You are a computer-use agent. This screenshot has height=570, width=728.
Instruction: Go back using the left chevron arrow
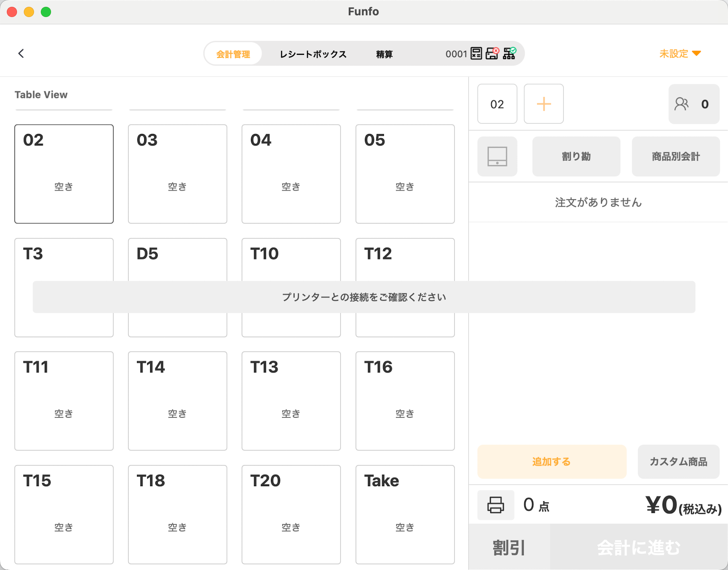pos(21,53)
